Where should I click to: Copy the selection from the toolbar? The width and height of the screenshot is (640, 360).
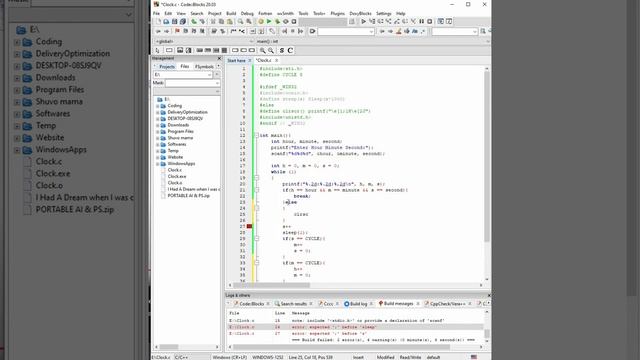[221, 22]
